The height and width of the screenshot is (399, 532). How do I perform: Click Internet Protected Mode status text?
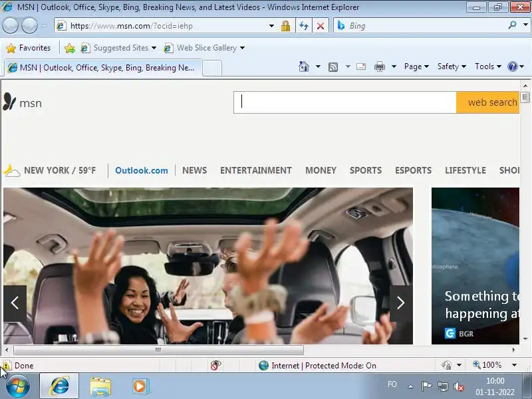pyautogui.click(x=324, y=365)
